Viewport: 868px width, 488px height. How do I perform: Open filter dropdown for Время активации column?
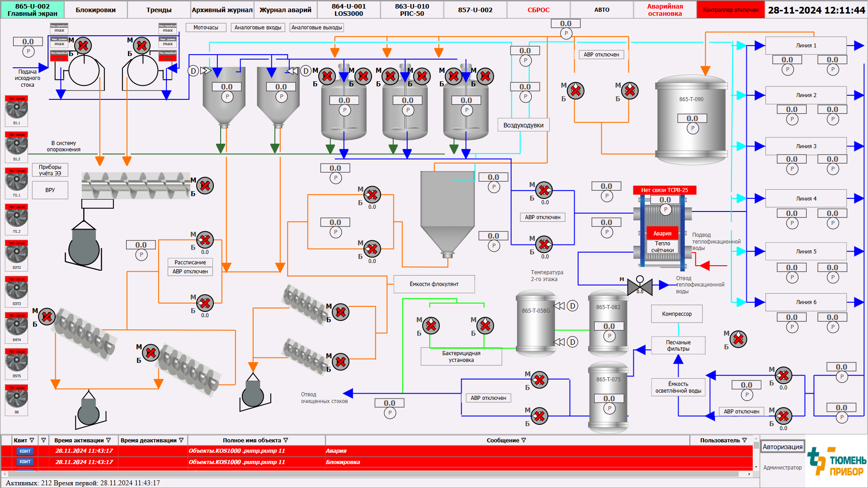(x=108, y=440)
